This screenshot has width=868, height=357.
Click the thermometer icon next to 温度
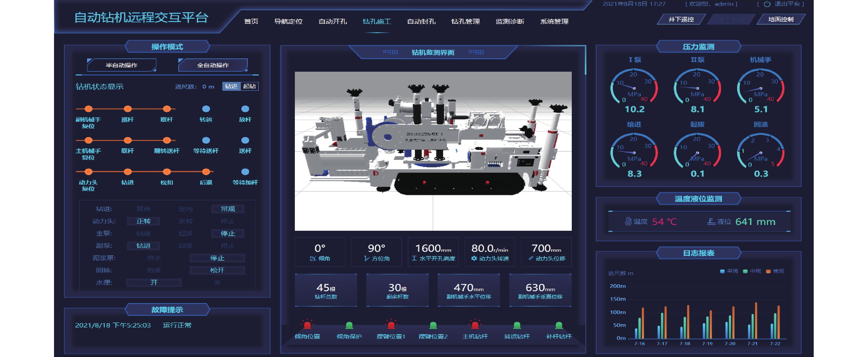628,221
